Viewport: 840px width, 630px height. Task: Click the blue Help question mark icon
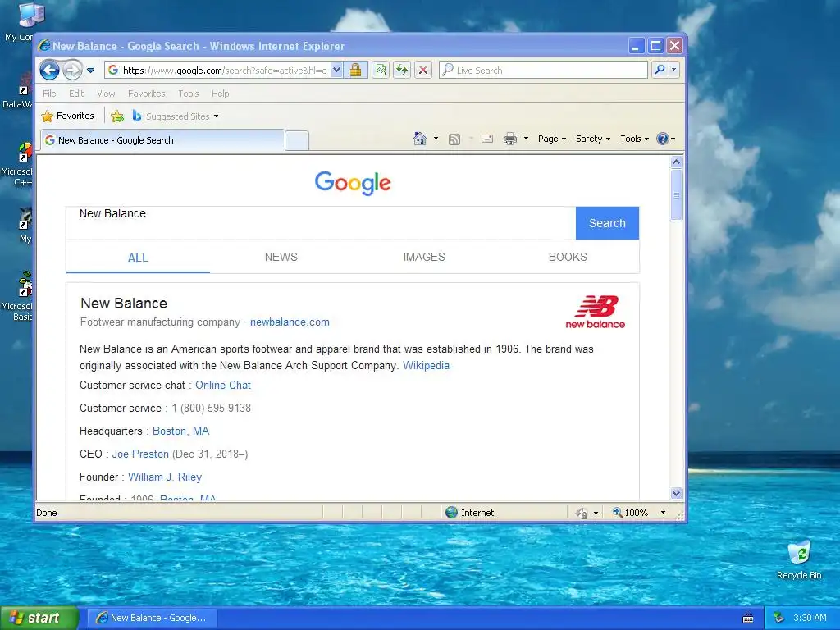663,139
